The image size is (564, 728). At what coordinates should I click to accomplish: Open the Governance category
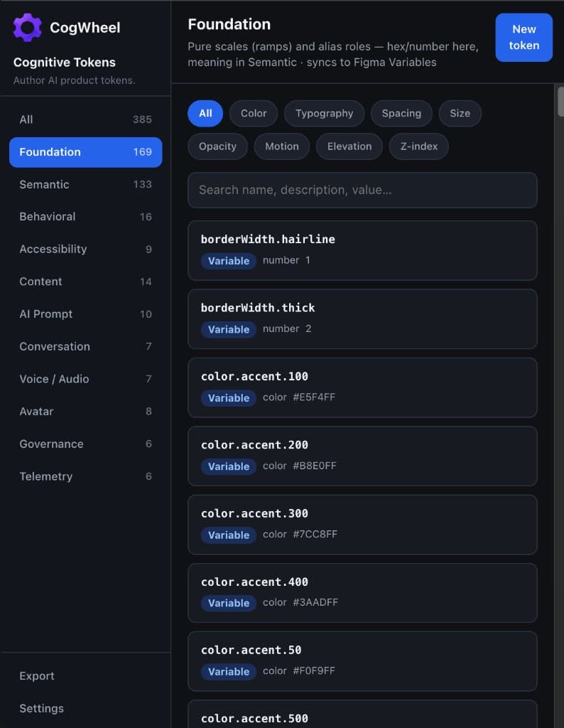[86, 444]
